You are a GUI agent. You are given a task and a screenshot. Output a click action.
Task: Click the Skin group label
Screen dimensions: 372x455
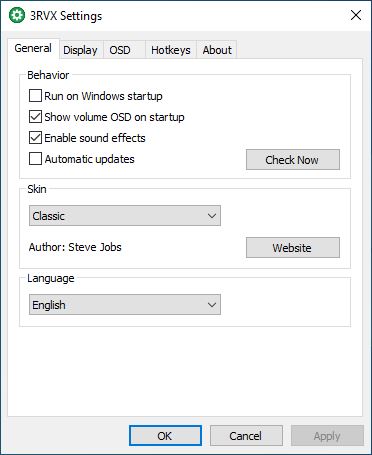37,189
